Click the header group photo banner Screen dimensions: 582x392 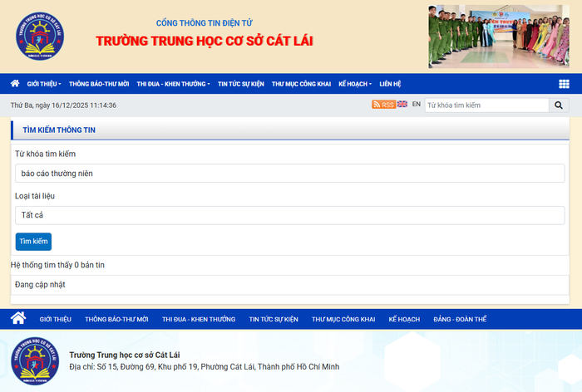tap(499, 37)
